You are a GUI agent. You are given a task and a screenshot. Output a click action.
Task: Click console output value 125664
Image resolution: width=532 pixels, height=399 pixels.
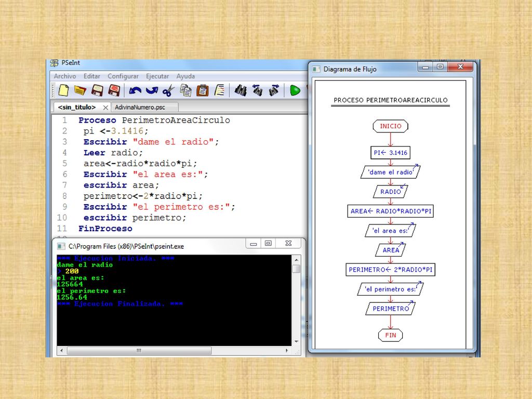(70, 284)
